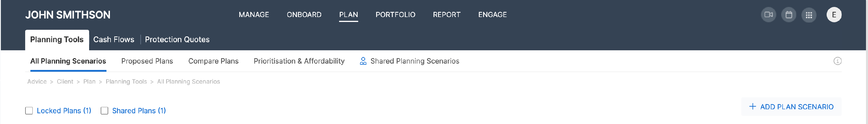The image size is (868, 124).
Task: Click the Locked Plans (1) link
Action: [64, 110]
